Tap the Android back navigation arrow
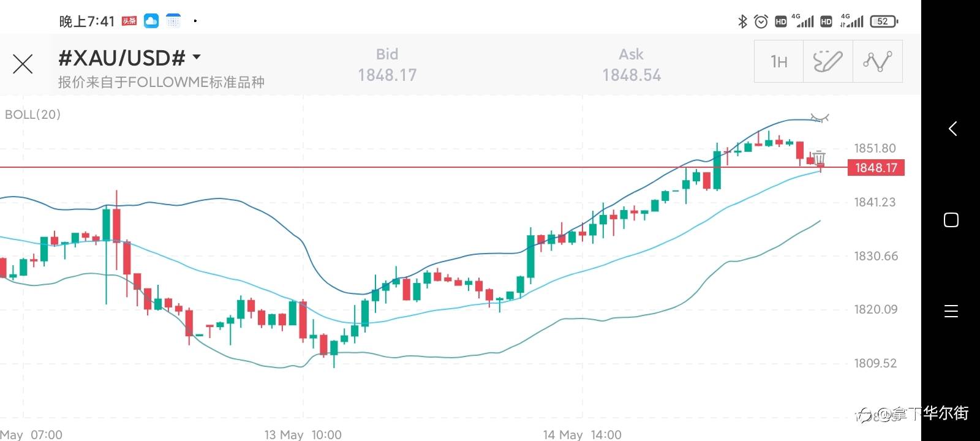The height and width of the screenshot is (441, 980). [x=952, y=129]
